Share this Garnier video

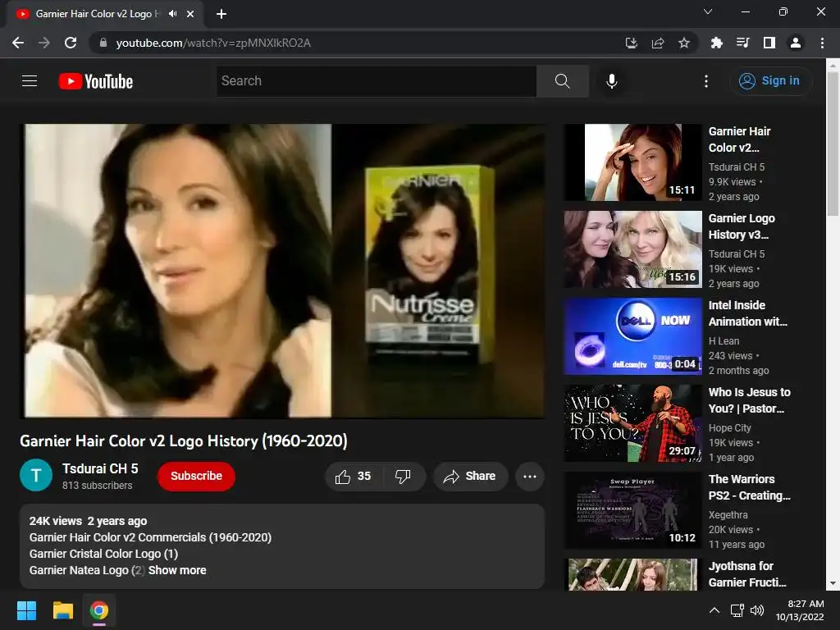tap(470, 477)
